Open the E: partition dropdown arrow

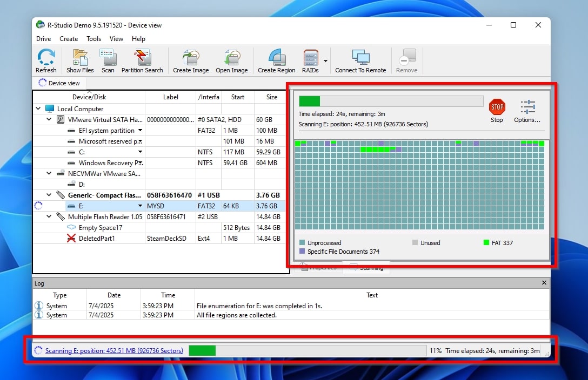[x=141, y=206]
